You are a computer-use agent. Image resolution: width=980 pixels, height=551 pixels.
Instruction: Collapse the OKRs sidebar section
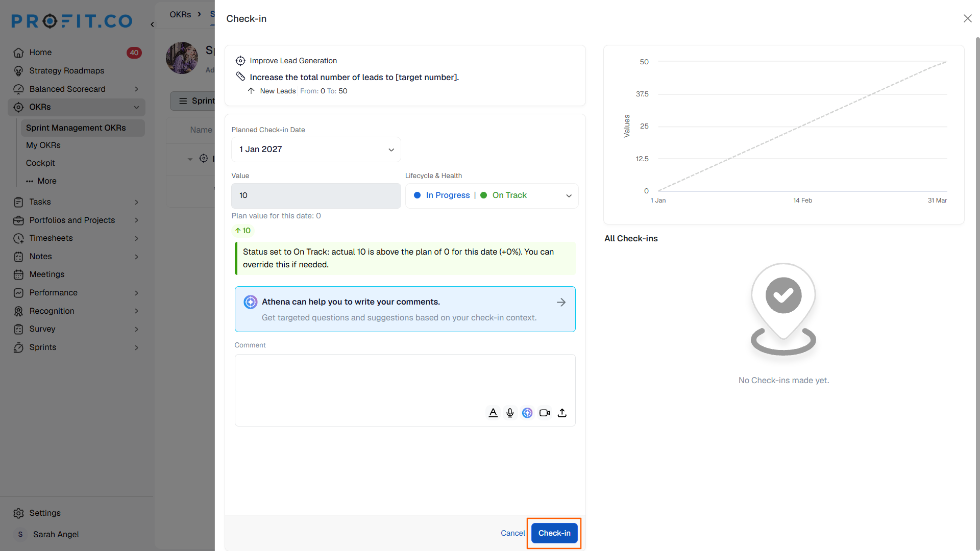[136, 107]
